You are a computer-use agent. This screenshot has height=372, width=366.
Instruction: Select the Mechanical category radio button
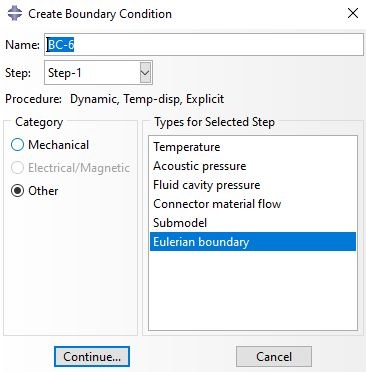click(x=17, y=145)
